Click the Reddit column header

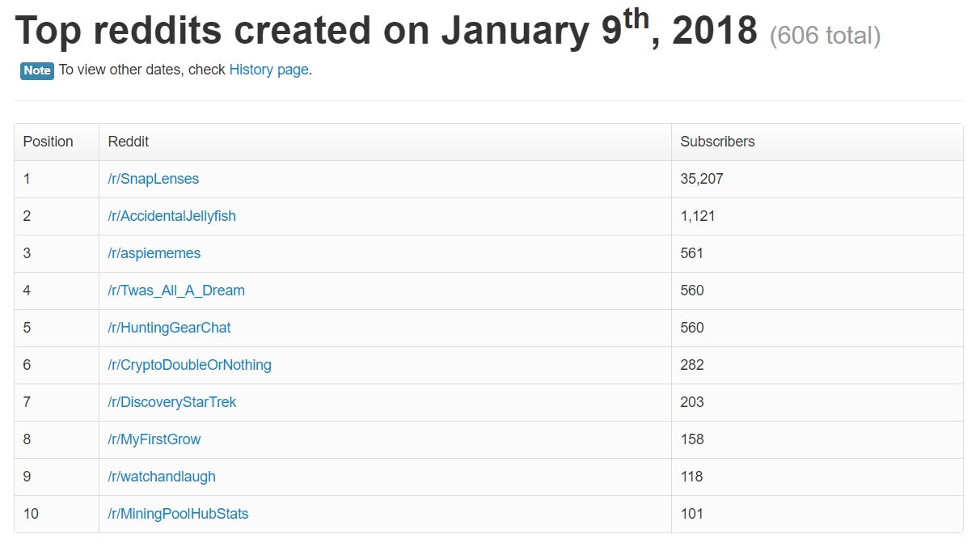385,142
